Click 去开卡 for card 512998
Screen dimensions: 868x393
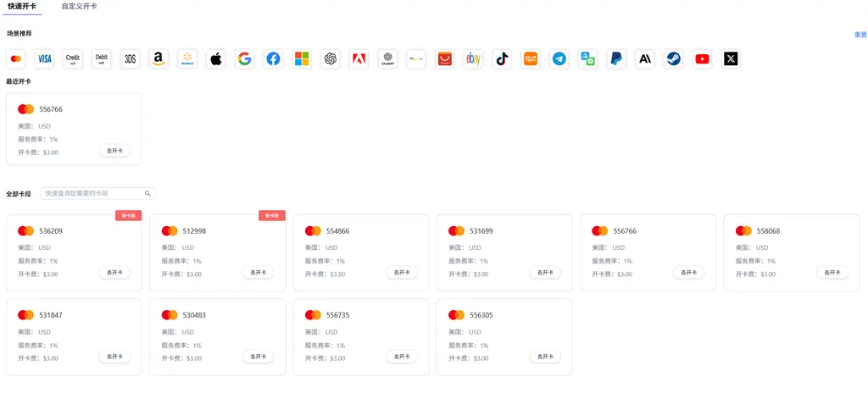coord(258,273)
